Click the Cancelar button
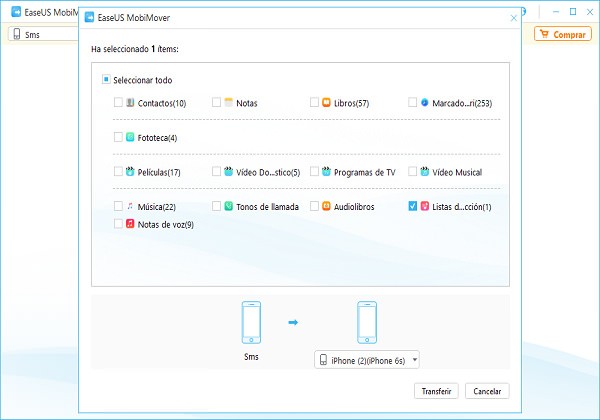Image resolution: width=600 pixels, height=420 pixels. click(487, 391)
